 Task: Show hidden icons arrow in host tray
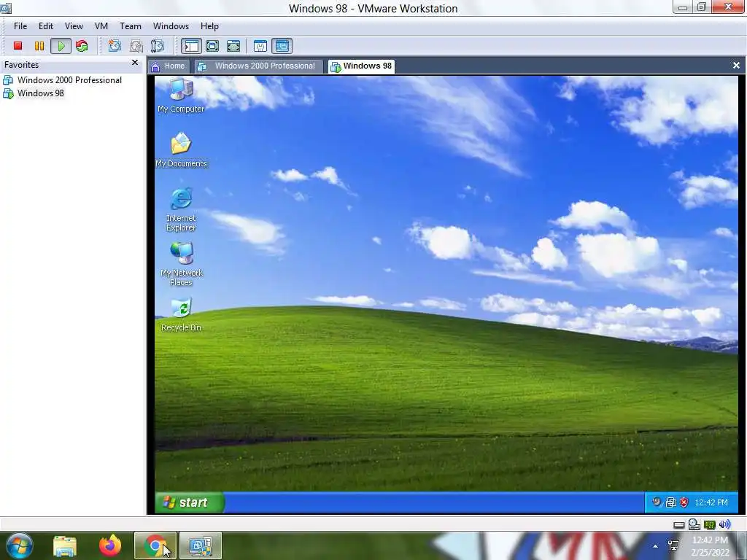pyautogui.click(x=656, y=546)
